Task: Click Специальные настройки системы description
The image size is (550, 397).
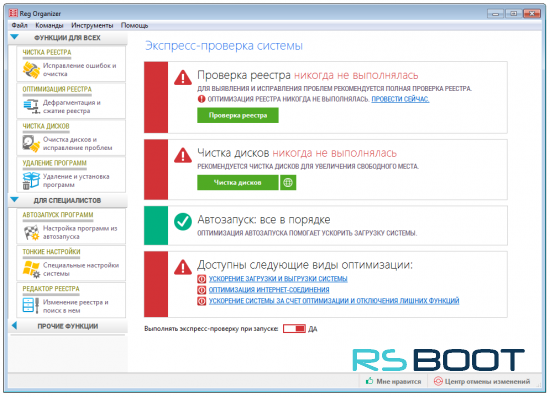Action: coord(81,269)
